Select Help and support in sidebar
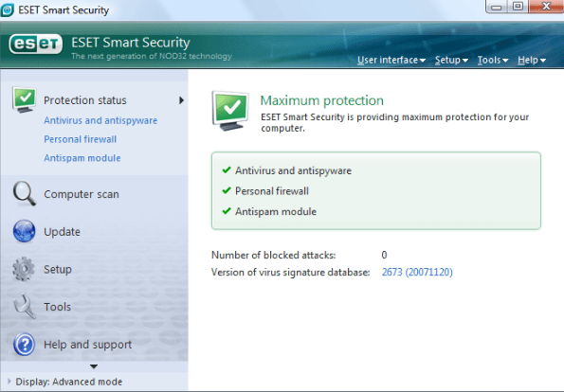This screenshot has width=564, height=392. 88,345
